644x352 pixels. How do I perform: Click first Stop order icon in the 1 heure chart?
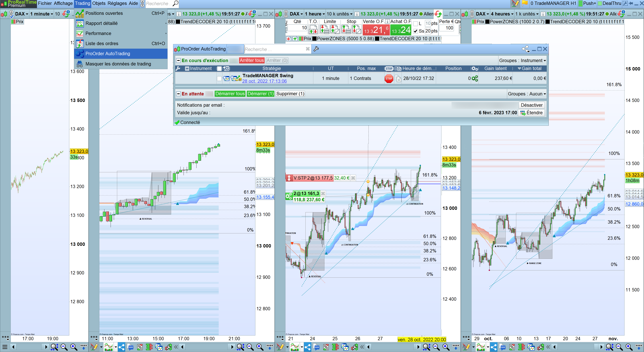(x=346, y=30)
